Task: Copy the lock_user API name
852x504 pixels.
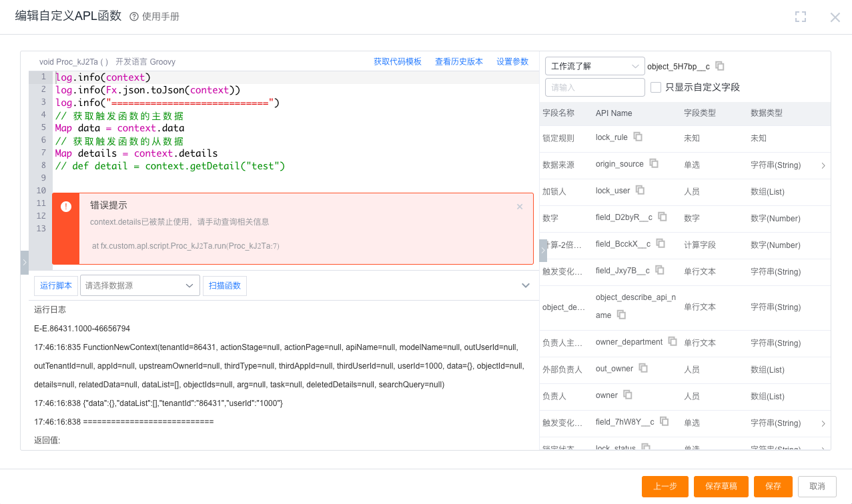Action: 640,190
